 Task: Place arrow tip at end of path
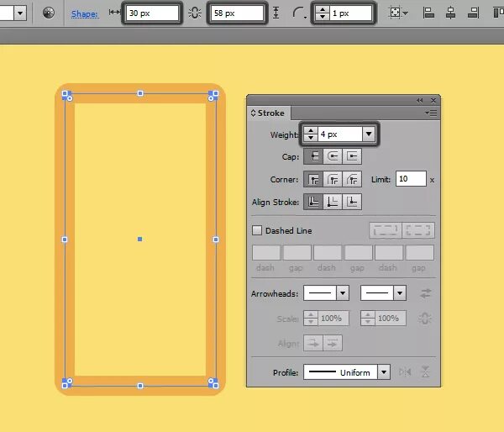click(333, 343)
